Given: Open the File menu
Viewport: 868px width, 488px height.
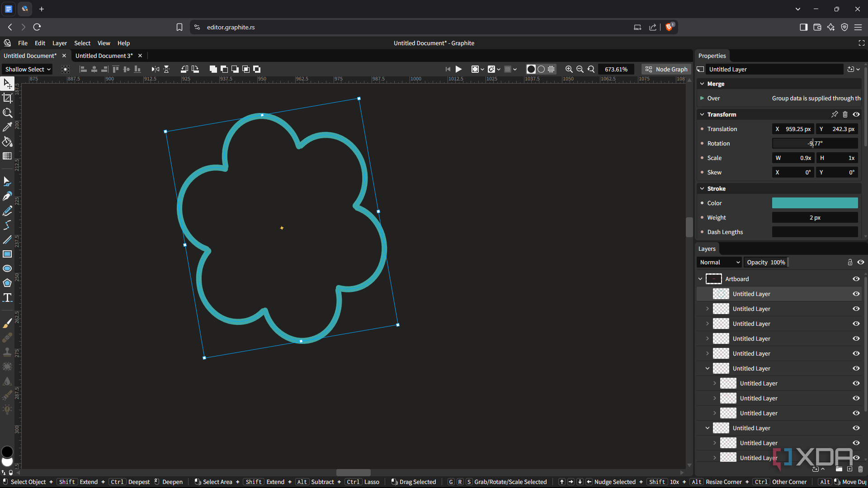Looking at the screenshot, I should (x=23, y=43).
